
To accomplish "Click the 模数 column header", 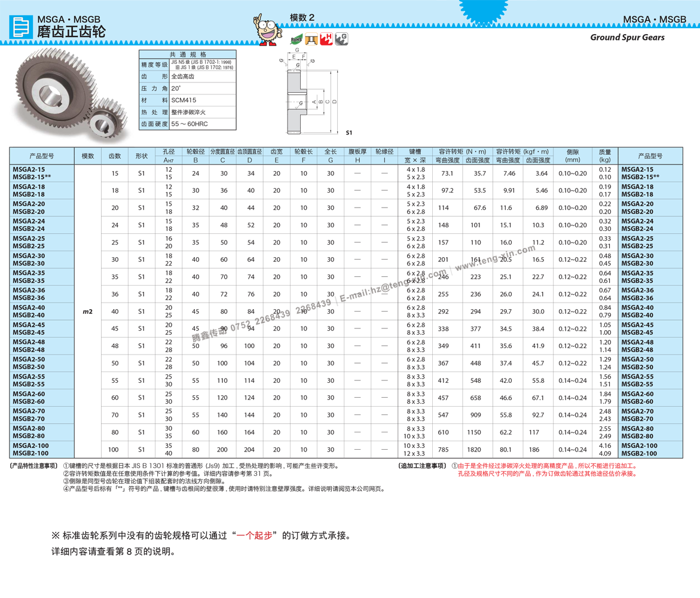I will (88, 156).
